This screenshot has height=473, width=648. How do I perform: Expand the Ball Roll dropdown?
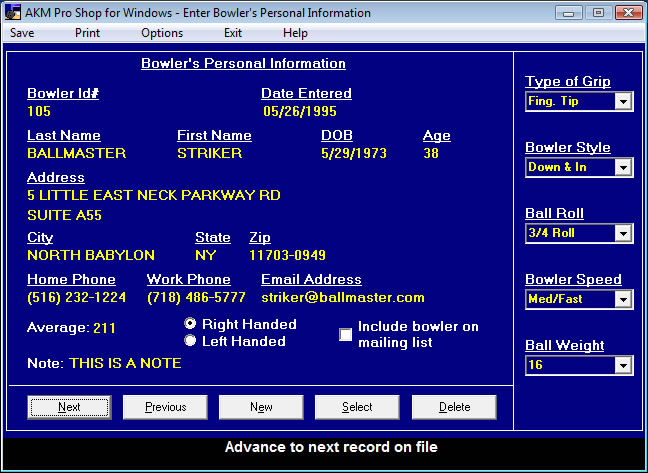point(623,233)
